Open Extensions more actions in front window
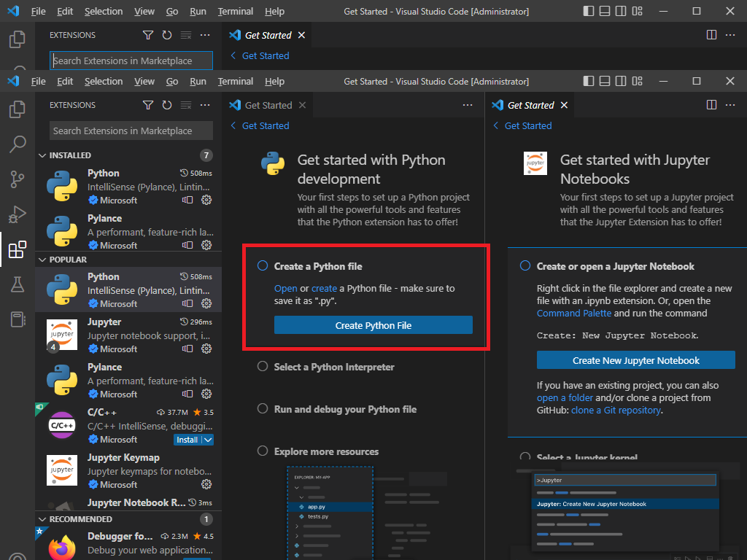 (205, 105)
